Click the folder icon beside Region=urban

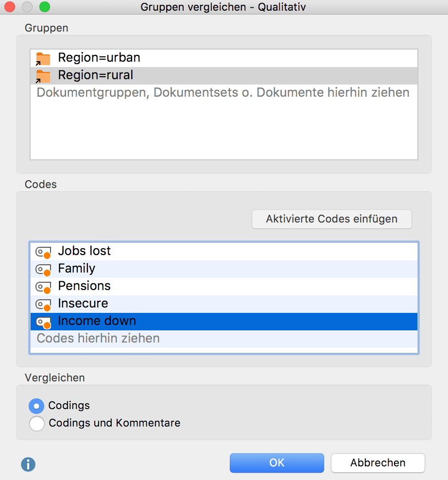tap(43, 59)
